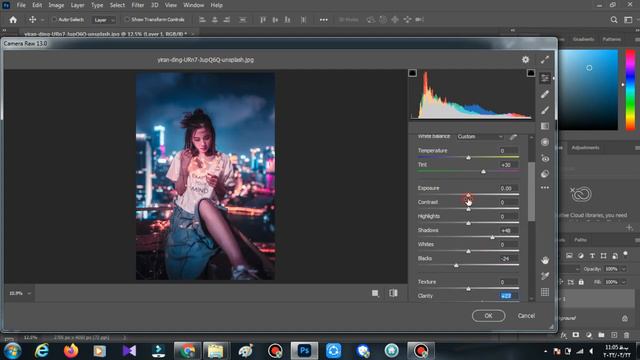640x360 pixels.
Task: Select the Color Sampler tool in Camera Raw
Action: tap(545, 276)
